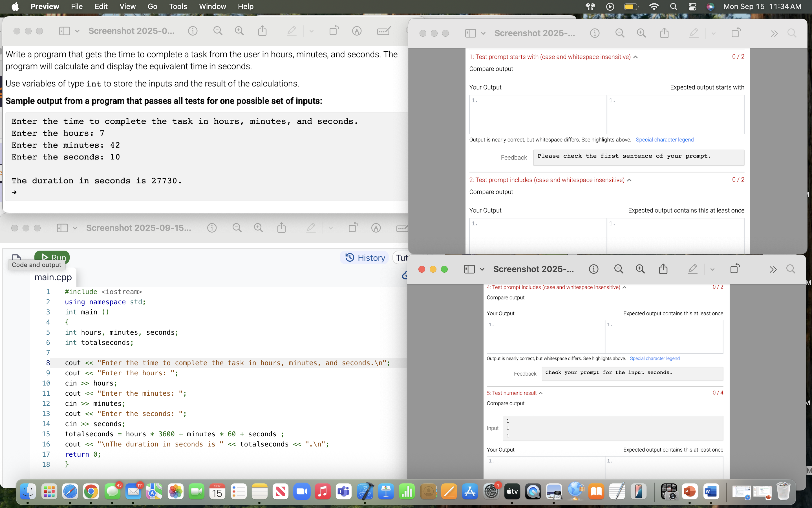Share image from the top-left Preview window
This screenshot has width=812, height=508.
(x=262, y=31)
